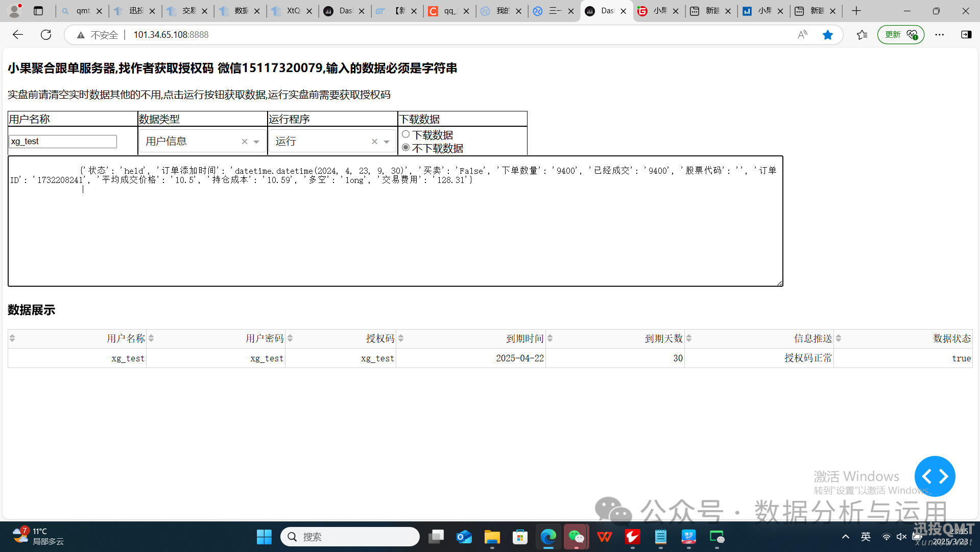Reload the current page
Viewport: 980px width, 552px height.
pos(46,34)
